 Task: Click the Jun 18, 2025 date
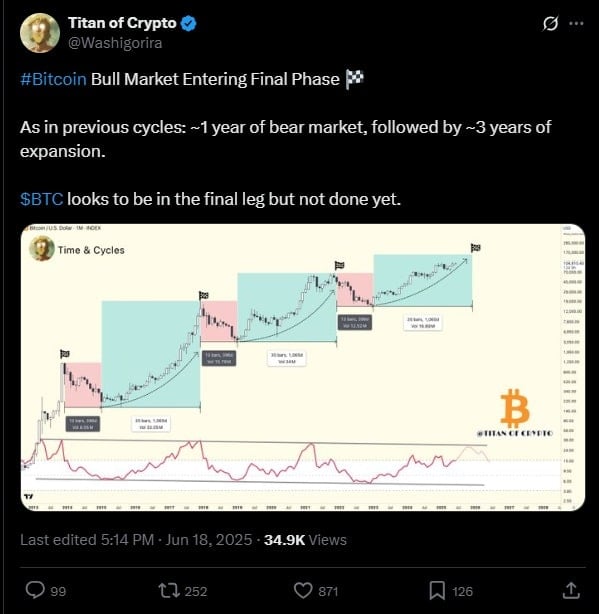coord(209,540)
